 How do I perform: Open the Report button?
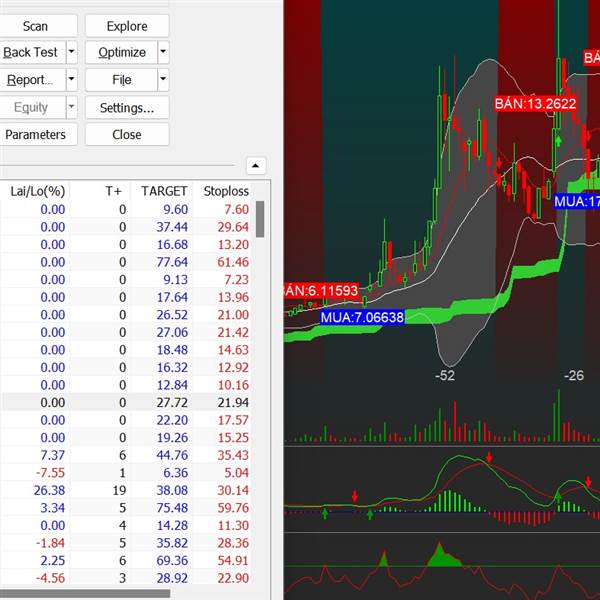(x=33, y=80)
